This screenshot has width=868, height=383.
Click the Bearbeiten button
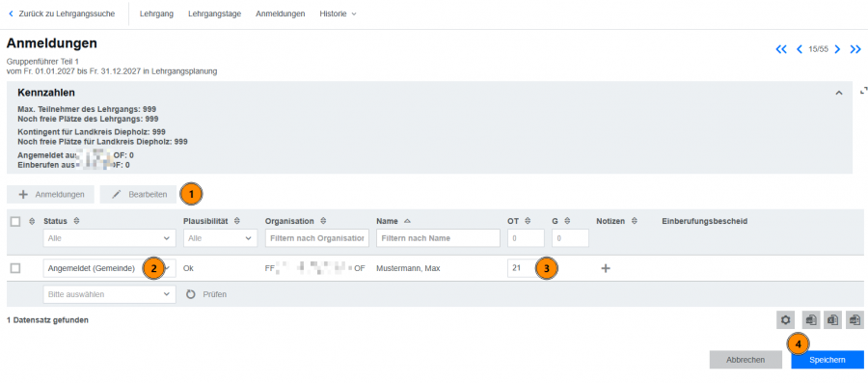tap(137, 194)
